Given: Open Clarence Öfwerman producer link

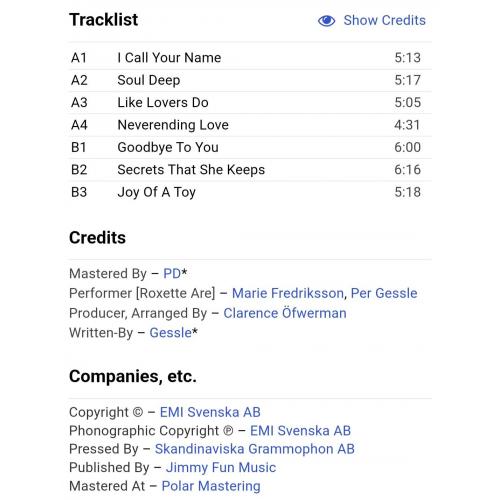Looking at the screenshot, I should click(x=285, y=313).
